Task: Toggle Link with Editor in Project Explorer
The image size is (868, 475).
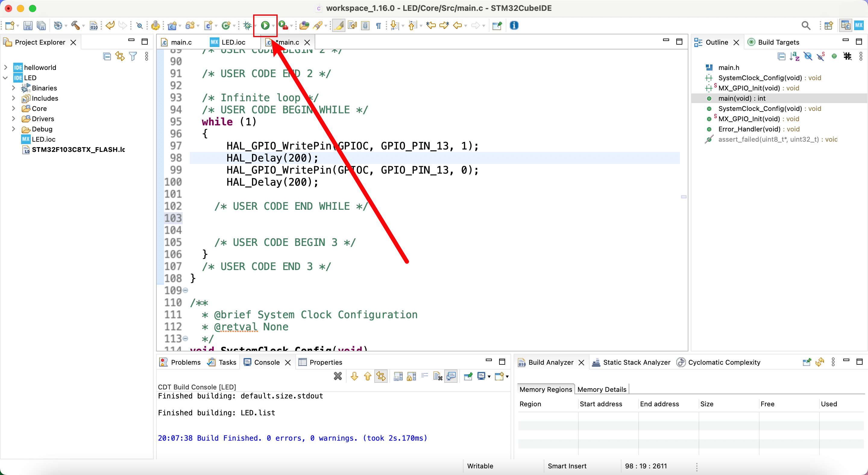Action: tap(120, 56)
